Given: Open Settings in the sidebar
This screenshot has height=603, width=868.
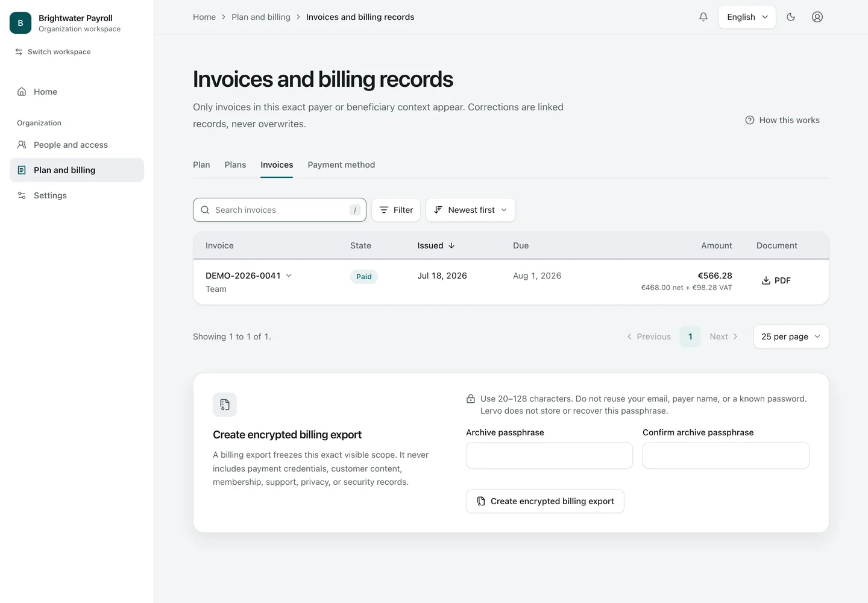Looking at the screenshot, I should coord(77,195).
